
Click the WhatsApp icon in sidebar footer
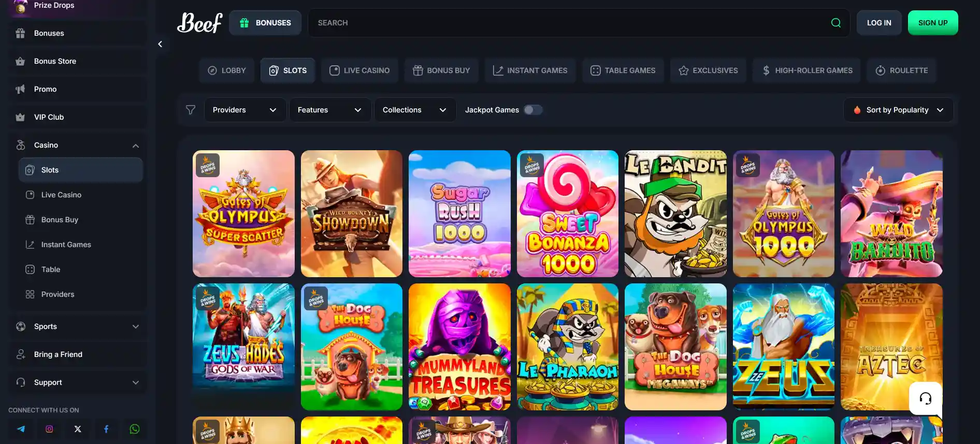(135, 429)
